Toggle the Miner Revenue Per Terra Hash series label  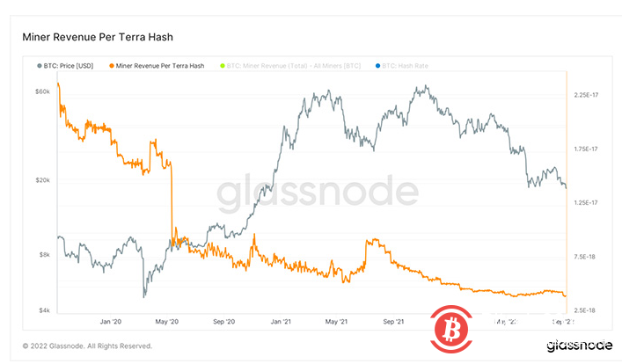tap(159, 65)
